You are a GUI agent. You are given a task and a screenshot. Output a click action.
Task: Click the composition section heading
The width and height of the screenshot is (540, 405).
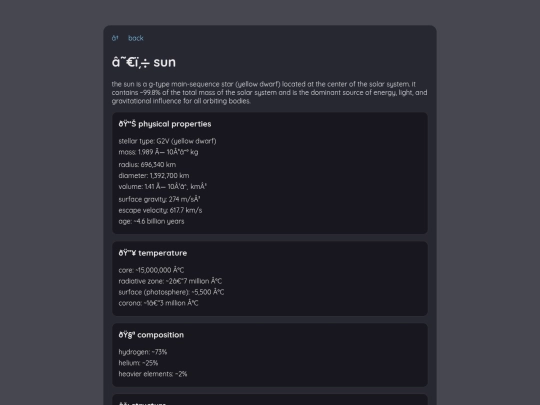point(151,335)
